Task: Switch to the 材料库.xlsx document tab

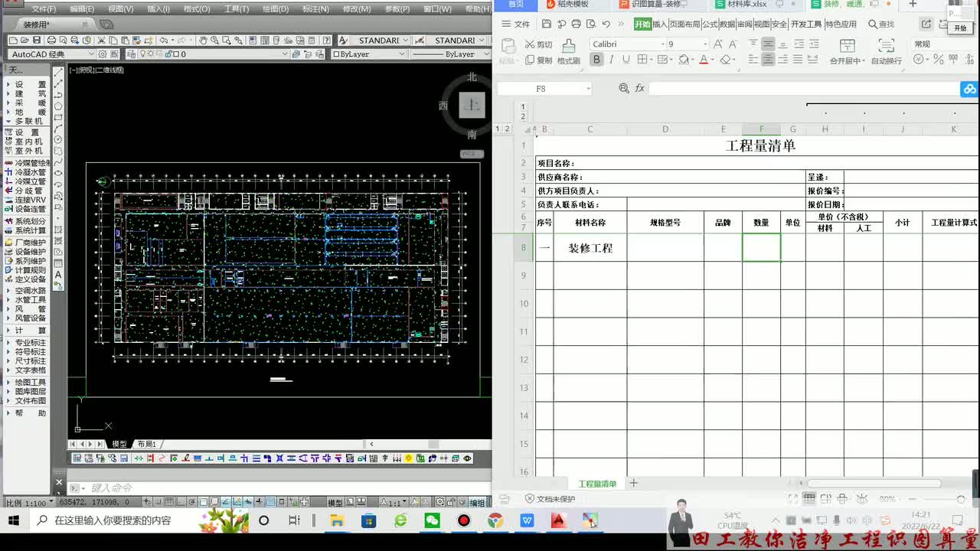Action: [747, 4]
